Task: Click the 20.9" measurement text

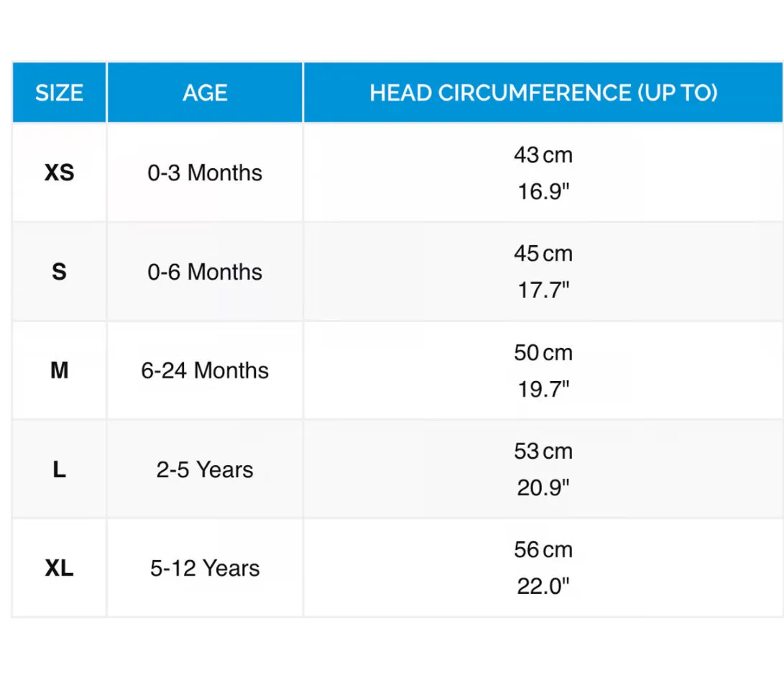Action: click(x=543, y=488)
